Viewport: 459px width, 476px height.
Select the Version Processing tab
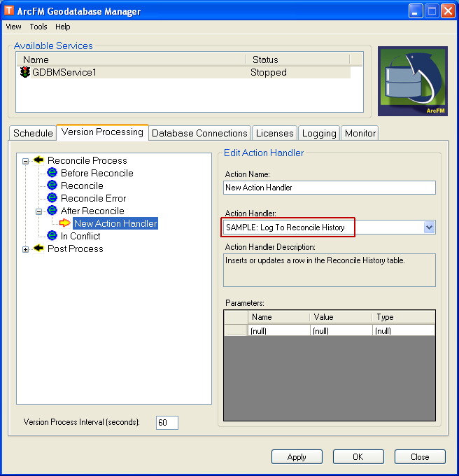pyautogui.click(x=102, y=132)
